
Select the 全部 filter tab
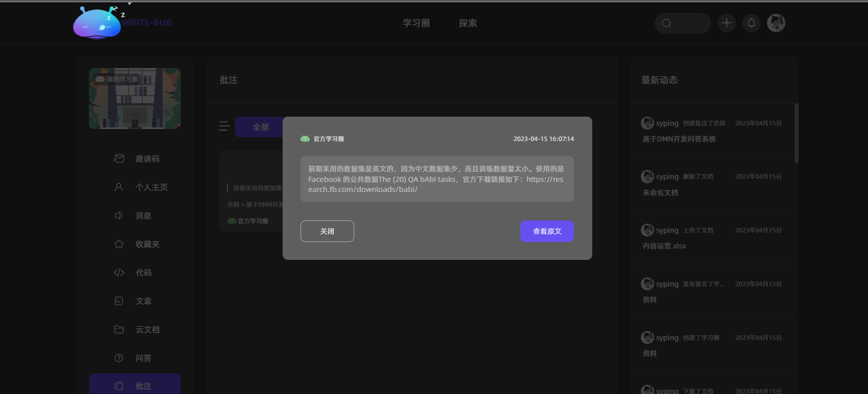pyautogui.click(x=261, y=127)
